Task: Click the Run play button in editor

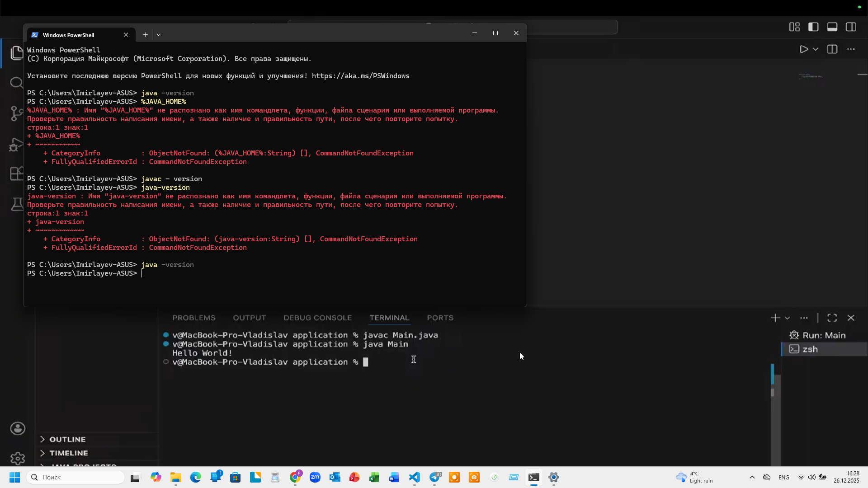Action: [804, 49]
